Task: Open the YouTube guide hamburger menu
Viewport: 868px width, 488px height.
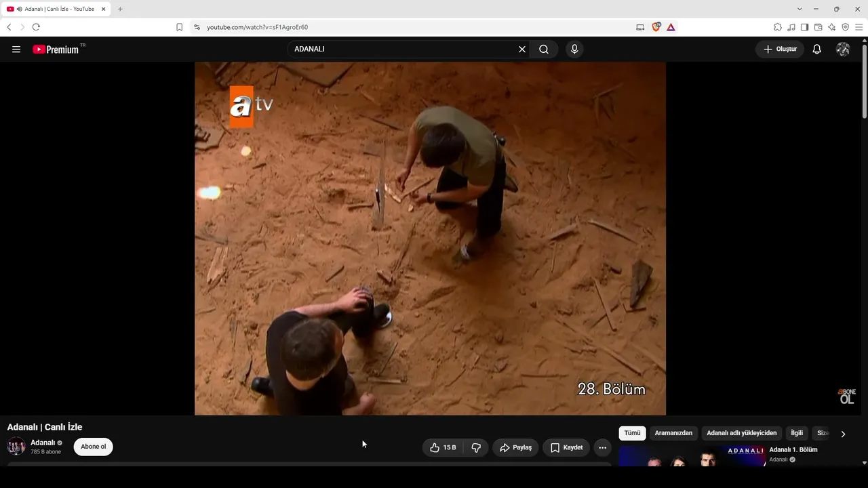Action: coord(16,49)
